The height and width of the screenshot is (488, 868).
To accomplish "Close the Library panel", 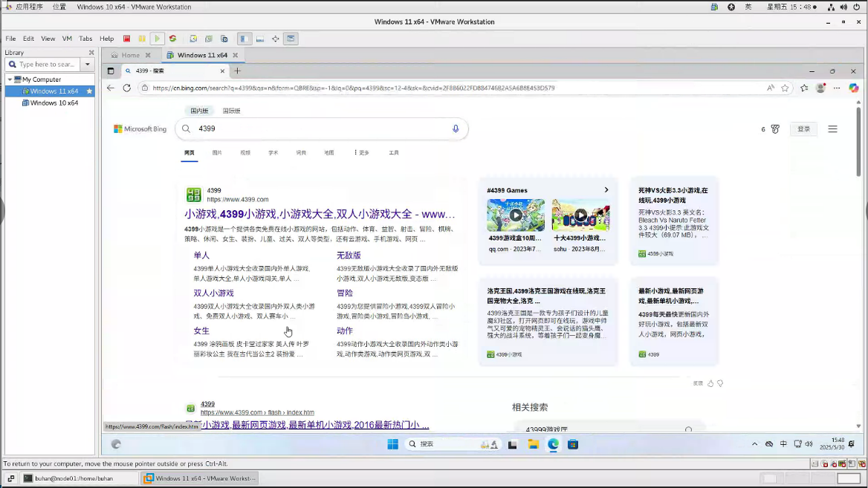I will (91, 53).
